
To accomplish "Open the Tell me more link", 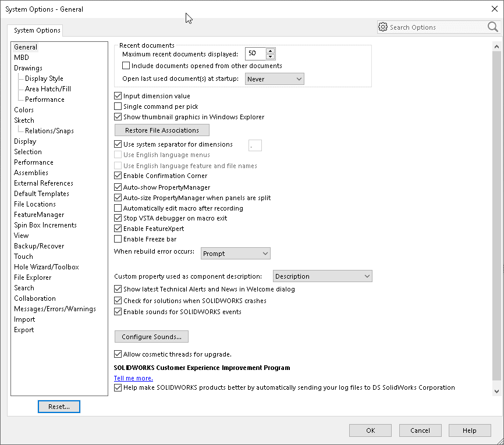I will pyautogui.click(x=133, y=378).
